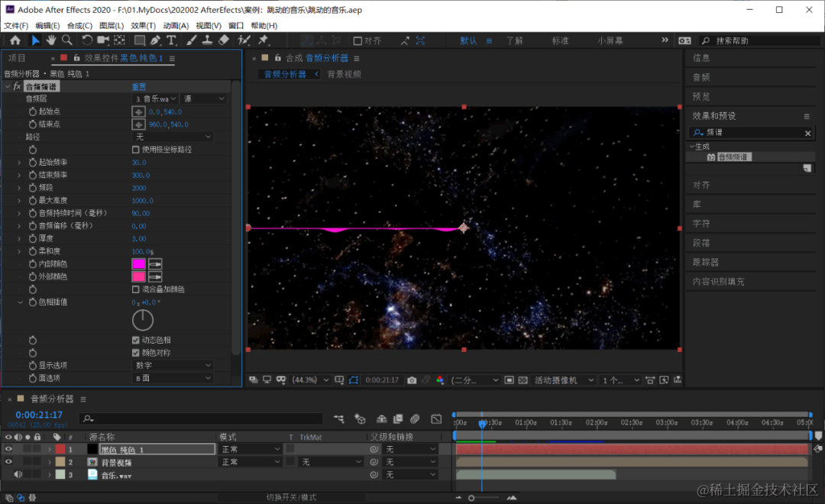The height and width of the screenshot is (504, 825).
Task: Toggle the snapping checkbox in toolbar
Action: pyautogui.click(x=357, y=40)
